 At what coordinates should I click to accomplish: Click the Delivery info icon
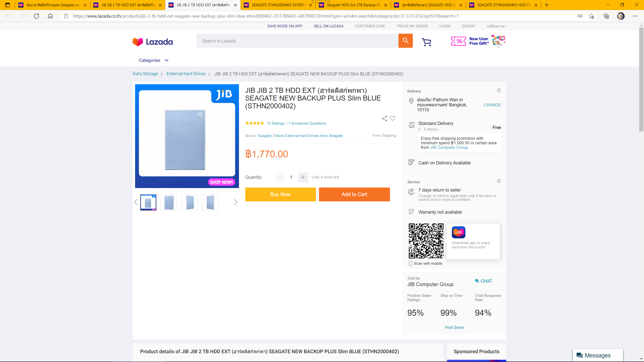[x=499, y=90]
